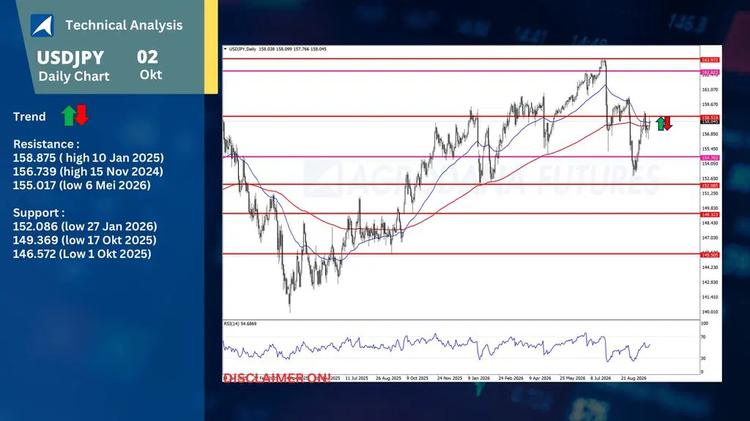This screenshot has height=421, width=750.
Task: Click the "8 Jul 2026" date axis label
Action: [601, 378]
